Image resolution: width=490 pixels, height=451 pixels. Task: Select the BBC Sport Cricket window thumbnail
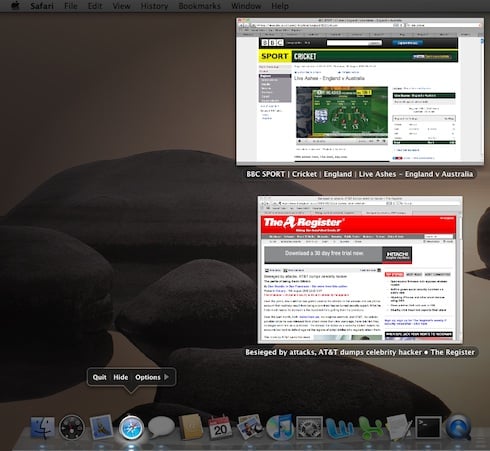point(360,92)
